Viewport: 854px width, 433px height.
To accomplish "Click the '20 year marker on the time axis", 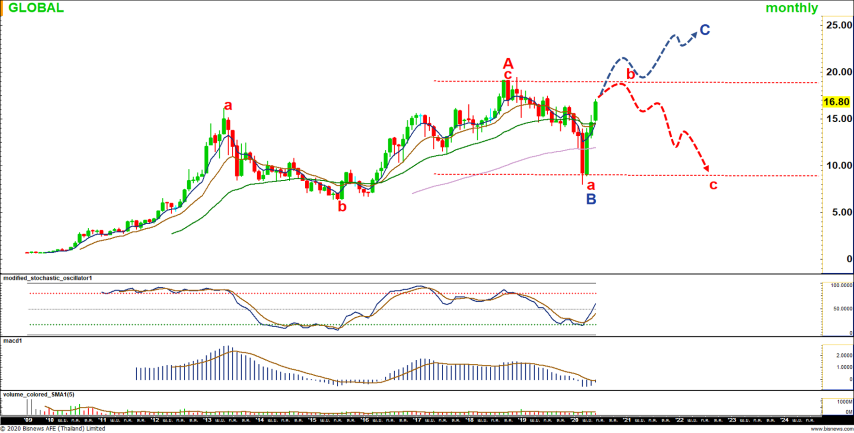I will [x=574, y=420].
